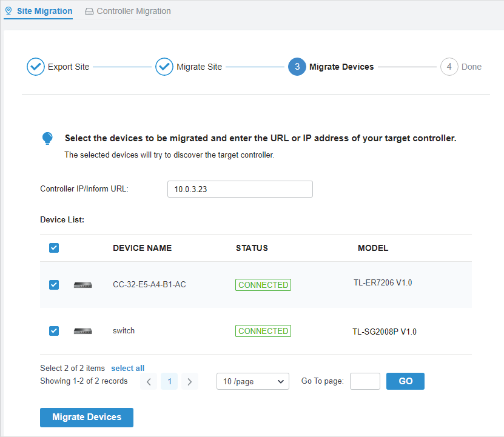
Task: Click the Export Site checkmark step icon
Action: (36, 67)
